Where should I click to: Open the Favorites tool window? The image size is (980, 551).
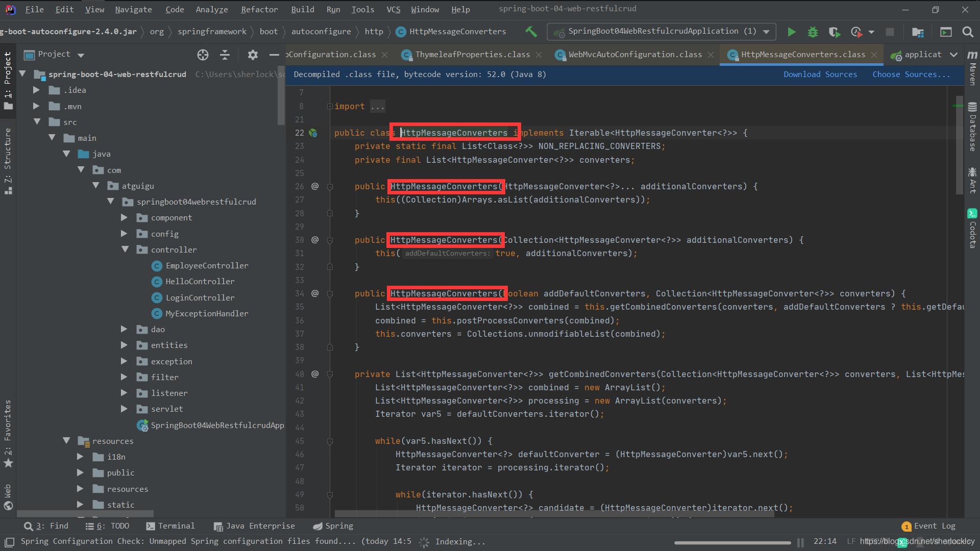click(8, 434)
